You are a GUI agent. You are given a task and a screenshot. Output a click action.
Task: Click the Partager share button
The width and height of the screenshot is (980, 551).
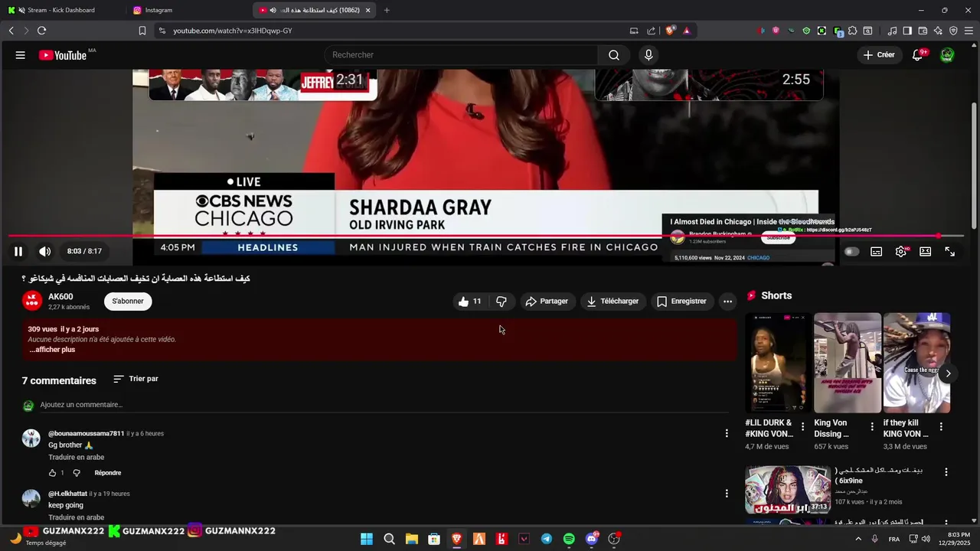click(x=547, y=302)
